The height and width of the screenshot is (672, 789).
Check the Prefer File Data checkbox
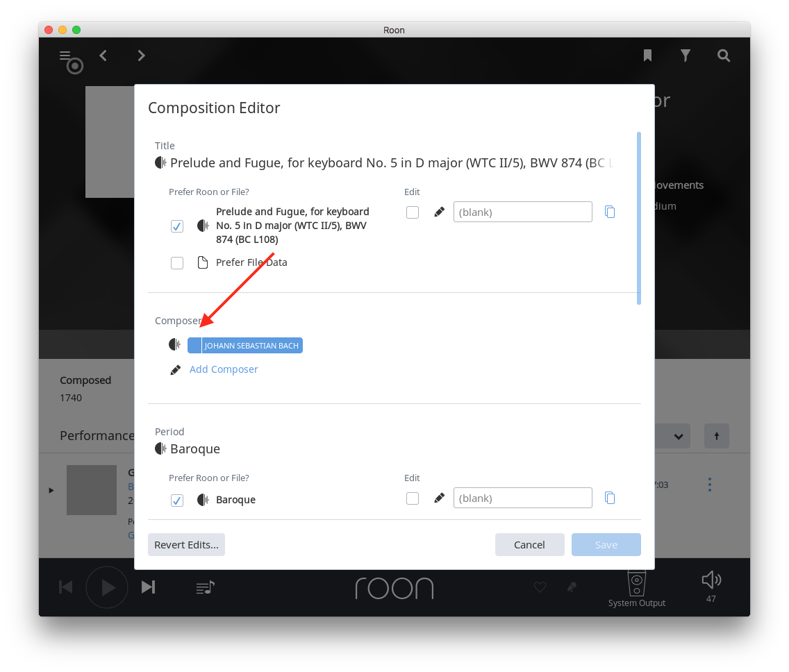[176, 263]
